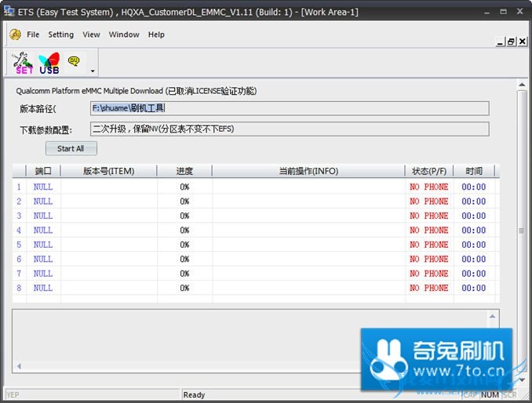
Task: Click the 版本号(ITEM) column header
Action: 108,171
